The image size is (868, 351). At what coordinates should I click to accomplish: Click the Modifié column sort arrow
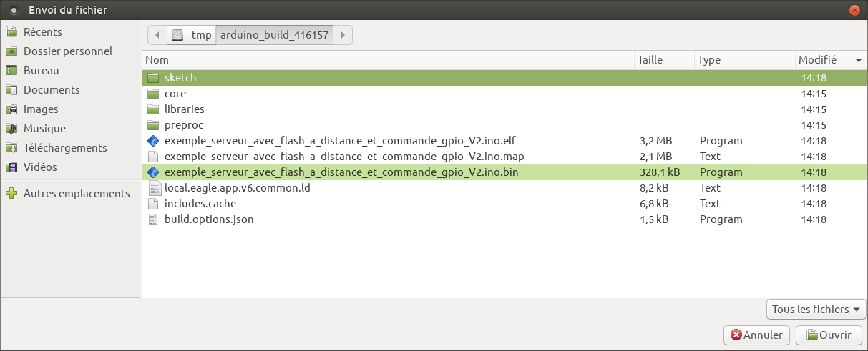point(857,61)
